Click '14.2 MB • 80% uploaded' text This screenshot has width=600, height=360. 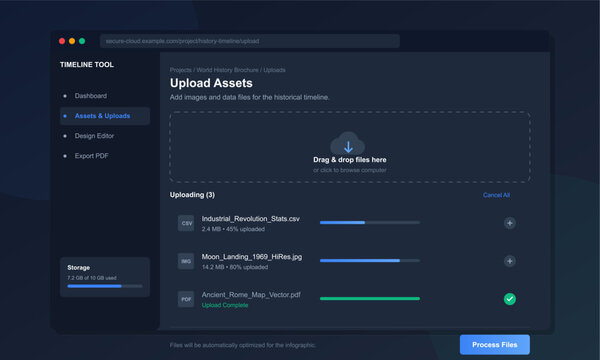pos(235,267)
